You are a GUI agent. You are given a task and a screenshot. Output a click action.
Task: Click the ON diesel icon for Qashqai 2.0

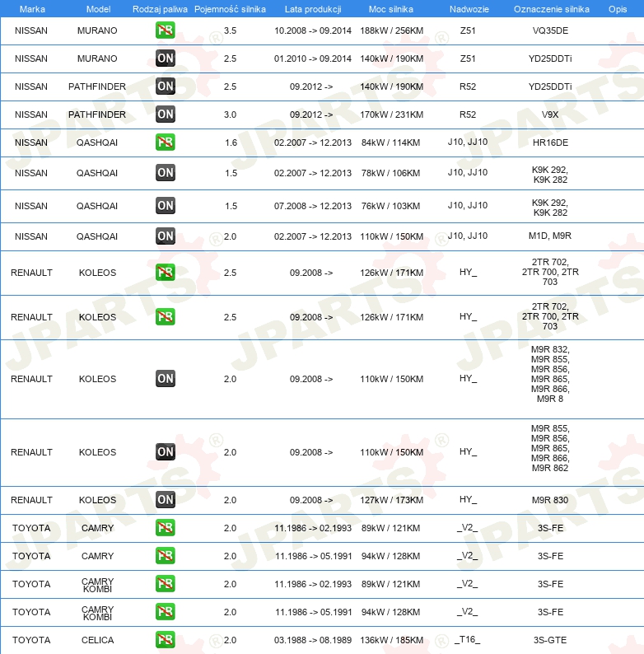(x=166, y=236)
